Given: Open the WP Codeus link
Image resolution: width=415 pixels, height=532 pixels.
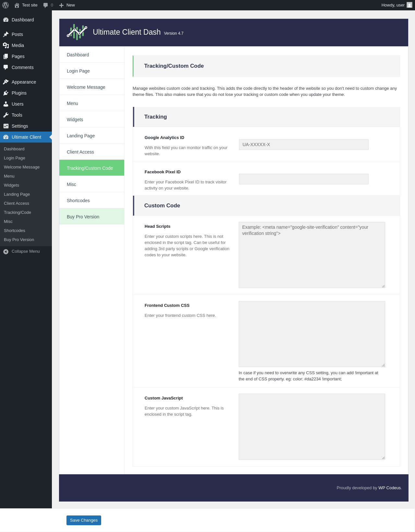Looking at the screenshot, I should [x=389, y=488].
